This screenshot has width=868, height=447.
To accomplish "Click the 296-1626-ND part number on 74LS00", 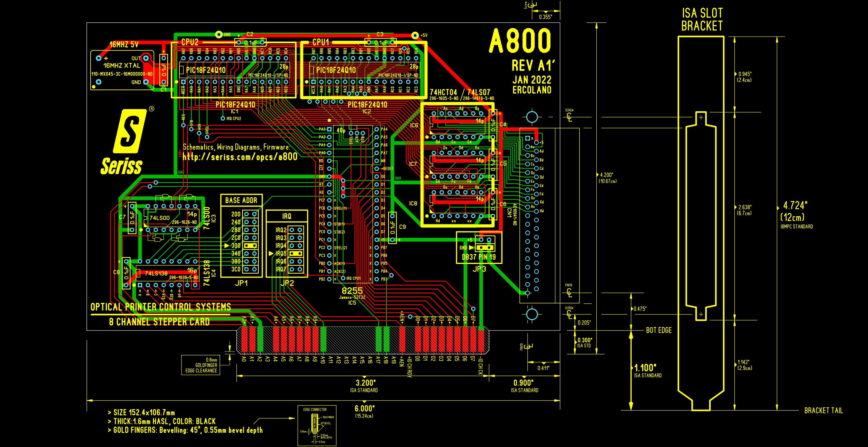I will pyautogui.click(x=184, y=222).
